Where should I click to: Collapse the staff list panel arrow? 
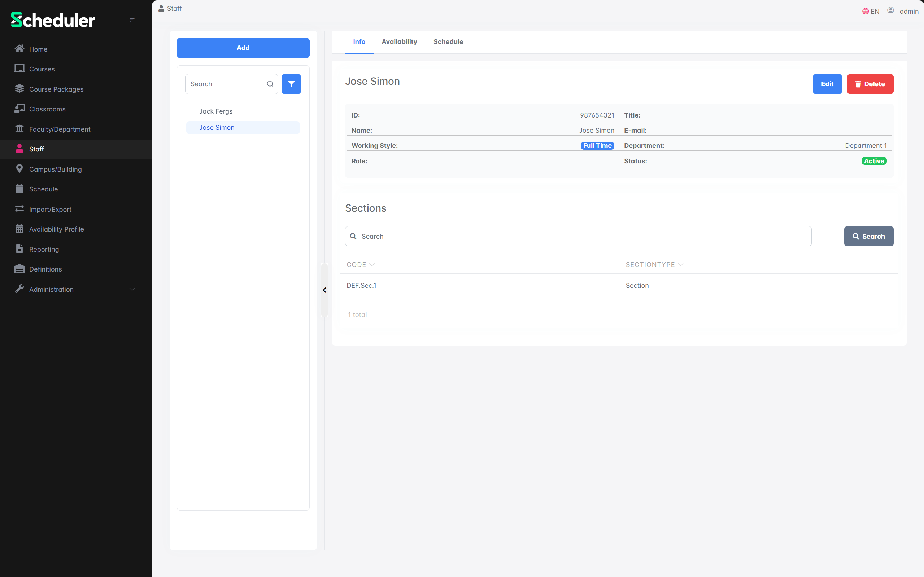pyautogui.click(x=324, y=290)
